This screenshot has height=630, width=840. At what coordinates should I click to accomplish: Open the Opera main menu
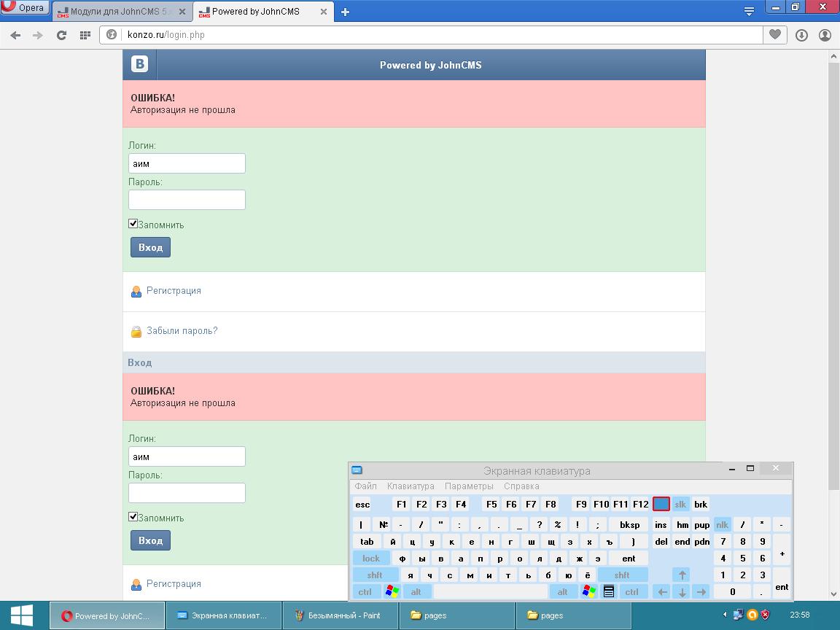tap(25, 7)
